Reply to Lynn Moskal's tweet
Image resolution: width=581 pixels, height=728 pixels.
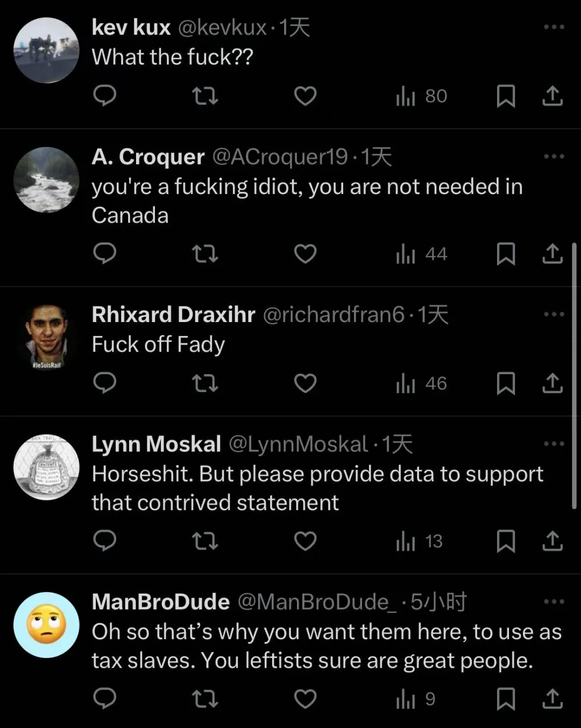[105, 541]
